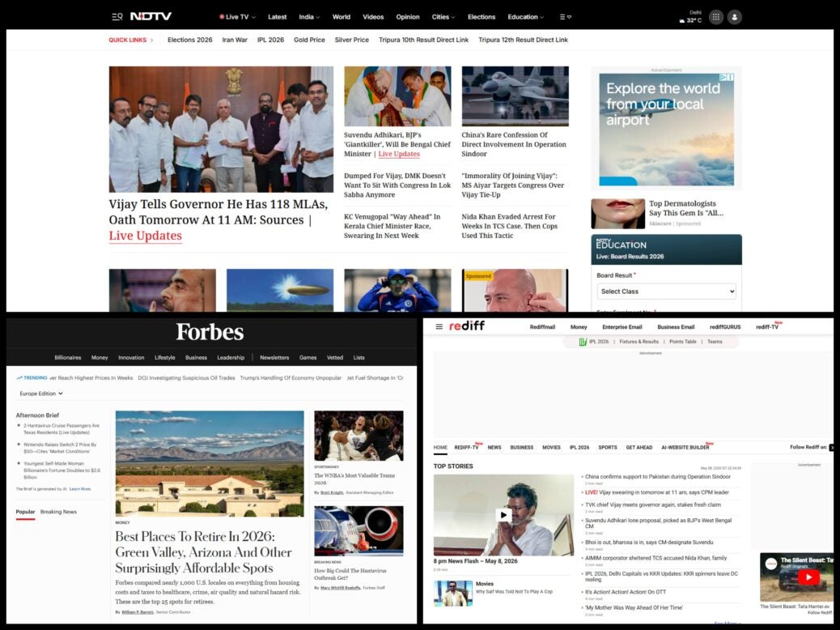Select rediff AI-WEBSITE BUILDER tab
840x630 pixels.
pyautogui.click(x=685, y=447)
